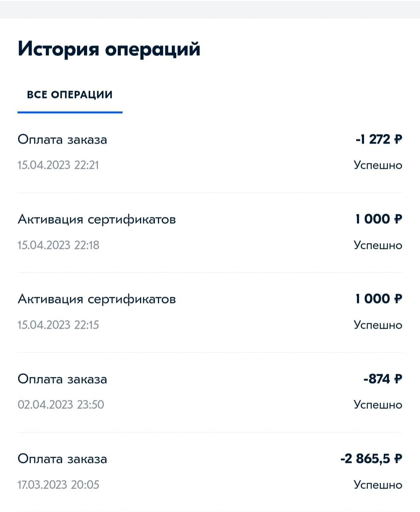Click the -1 272 ₽ amount

tap(379, 139)
